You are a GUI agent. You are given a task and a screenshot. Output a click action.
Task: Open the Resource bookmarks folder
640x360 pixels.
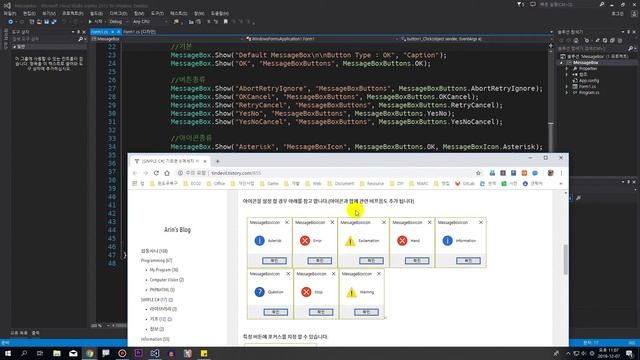(x=371, y=184)
